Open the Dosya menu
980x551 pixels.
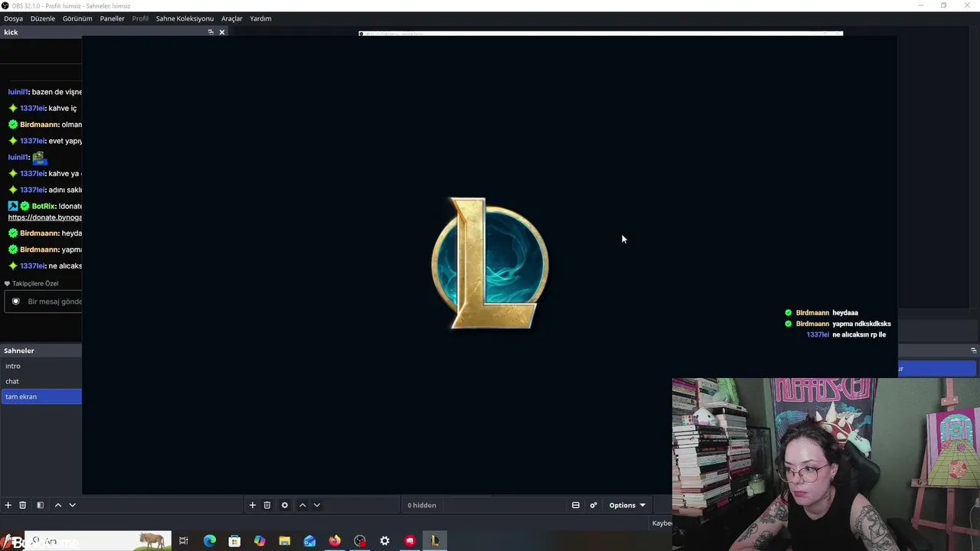(13, 18)
